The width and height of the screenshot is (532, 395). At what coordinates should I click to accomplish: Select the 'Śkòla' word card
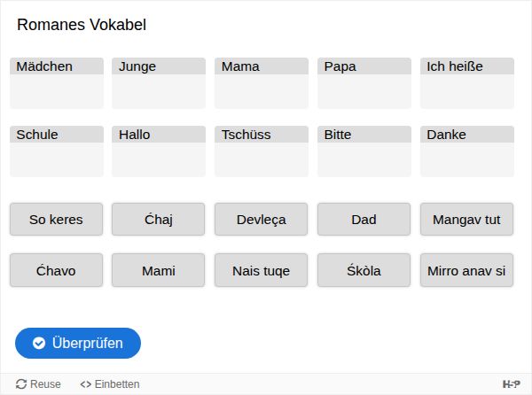[x=364, y=270]
